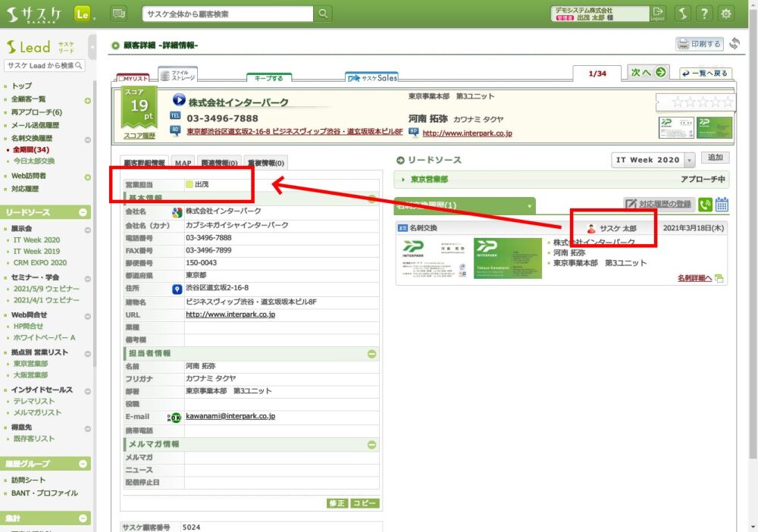Go to next record with 次へ

(x=648, y=73)
